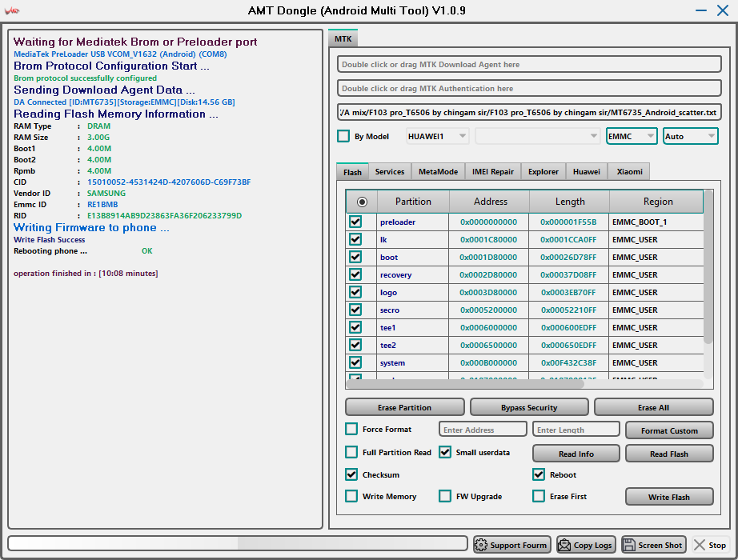Select the MTK tab

(x=343, y=38)
